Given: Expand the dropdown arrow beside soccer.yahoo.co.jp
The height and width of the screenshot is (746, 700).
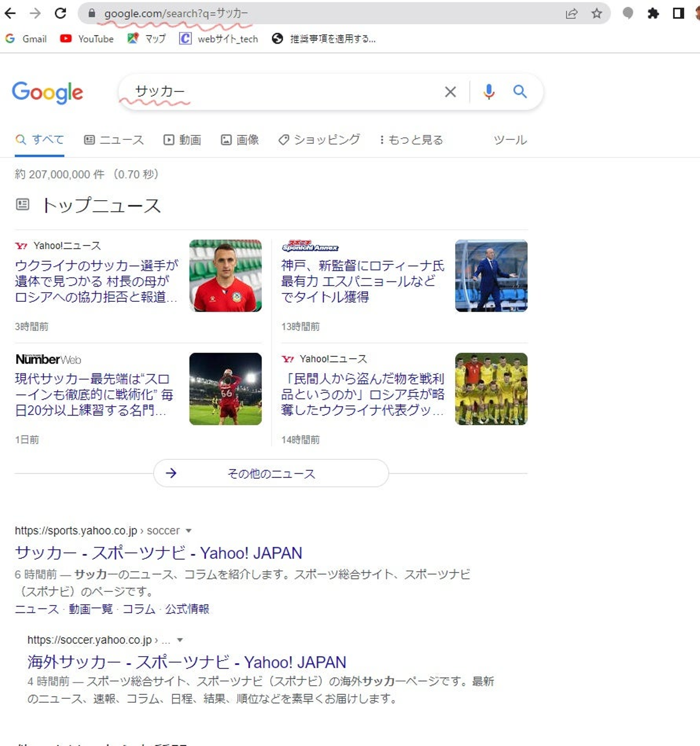Looking at the screenshot, I should coord(180,640).
